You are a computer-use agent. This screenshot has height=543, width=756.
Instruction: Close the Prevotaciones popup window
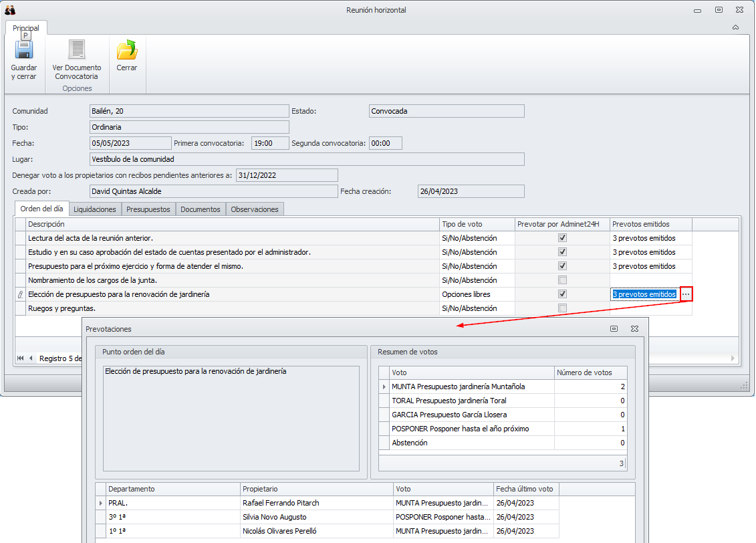(x=634, y=329)
